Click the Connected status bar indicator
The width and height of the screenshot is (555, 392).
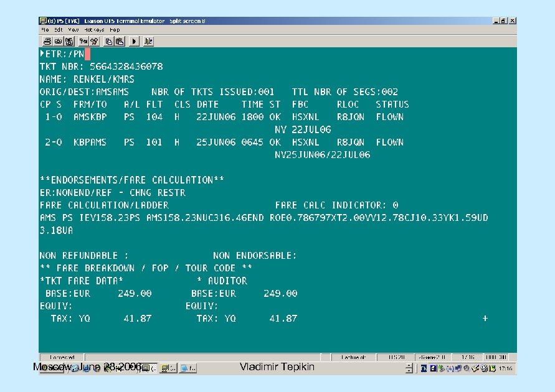coord(62,357)
